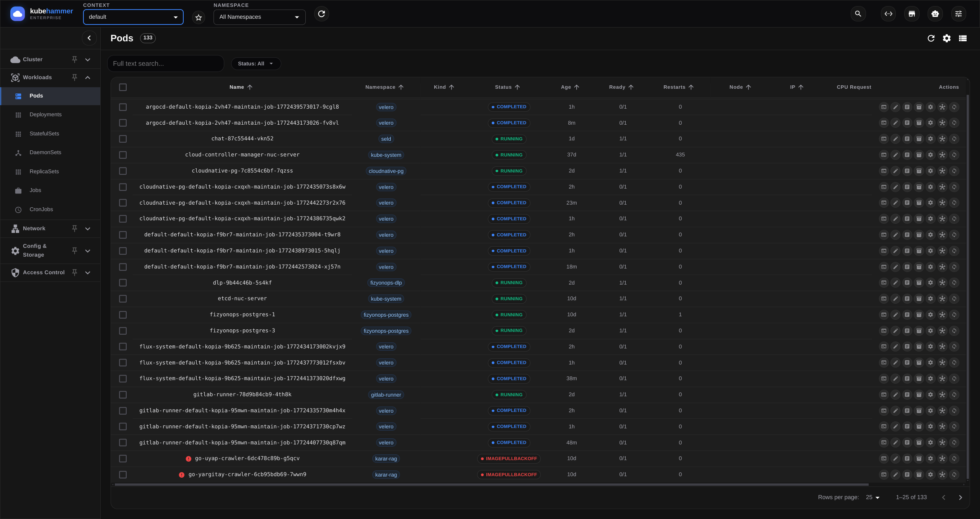Reload contexts with the refresh button beside Namespace
The width and height of the screenshot is (980, 519).
click(321, 14)
